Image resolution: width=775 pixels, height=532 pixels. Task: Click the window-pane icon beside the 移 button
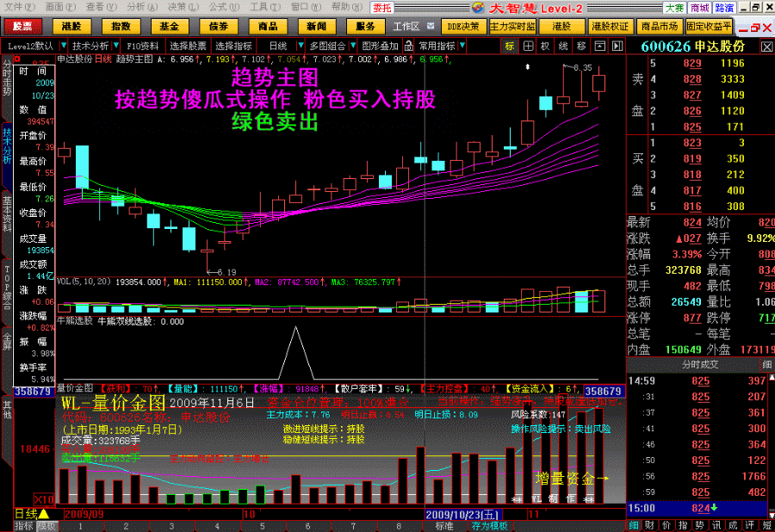click(599, 46)
